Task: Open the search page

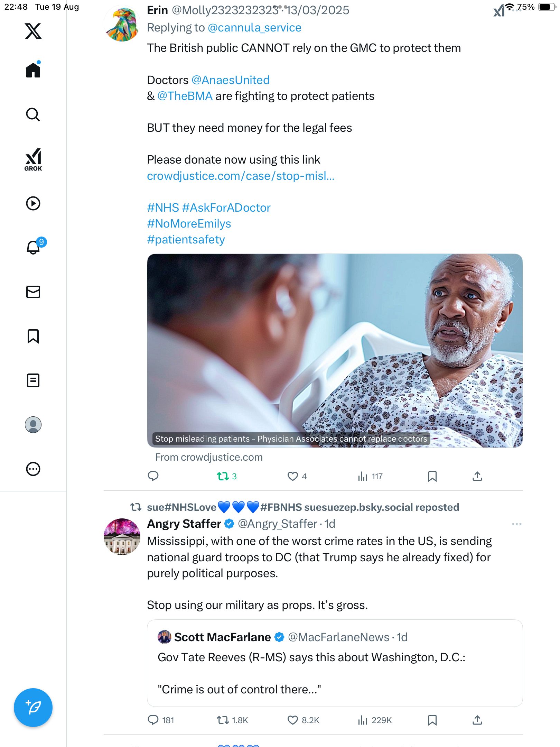Action: coord(33,114)
